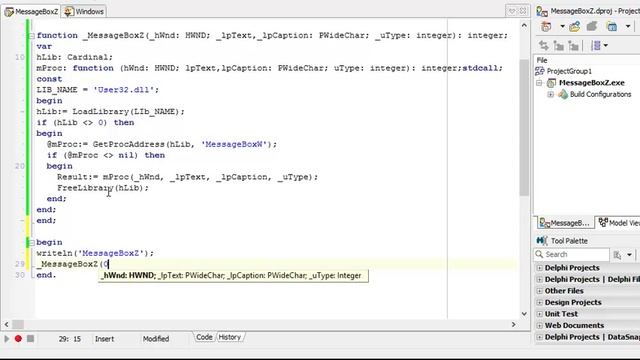Expand the Design Projects category
The height and width of the screenshot is (360, 640).
539,302
